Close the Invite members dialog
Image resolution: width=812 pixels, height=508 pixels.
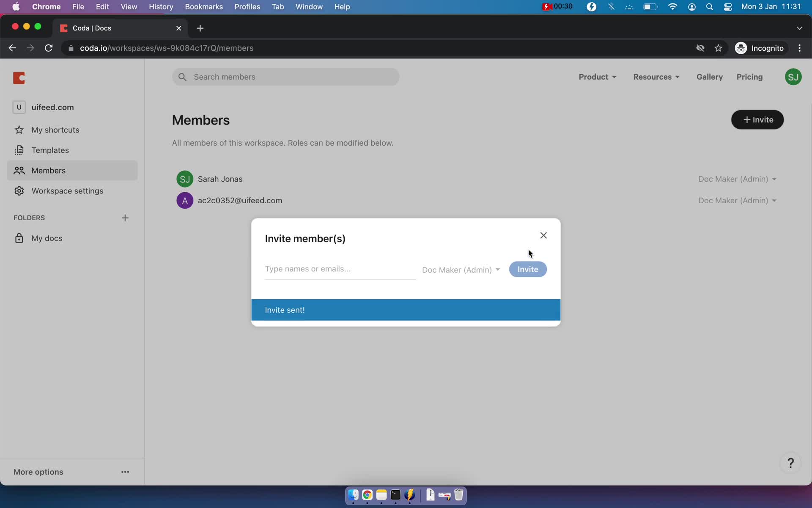coord(543,235)
